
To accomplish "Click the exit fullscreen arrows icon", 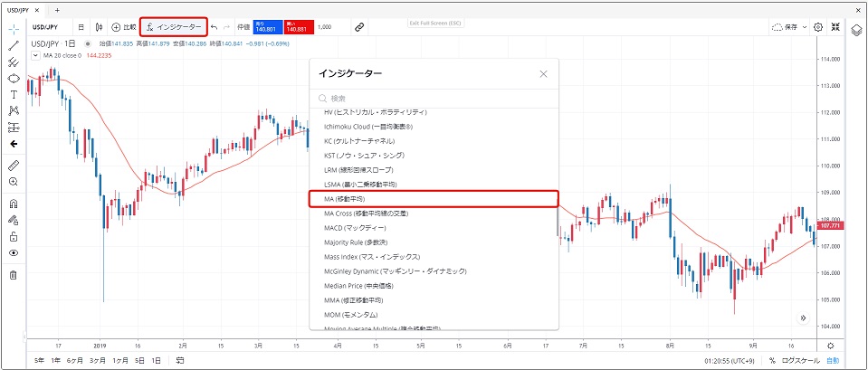I will [835, 26].
